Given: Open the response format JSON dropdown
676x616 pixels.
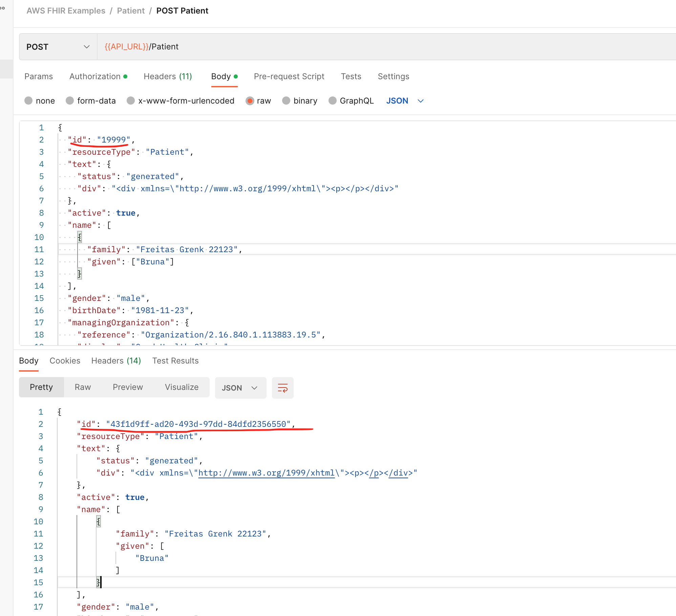Looking at the screenshot, I should click(x=240, y=388).
